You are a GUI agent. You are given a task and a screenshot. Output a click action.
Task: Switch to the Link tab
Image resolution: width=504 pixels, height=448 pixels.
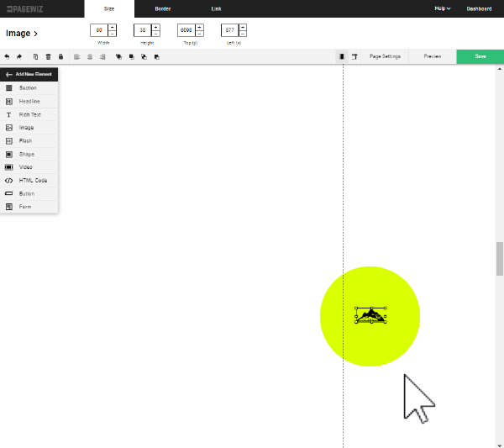[217, 8]
